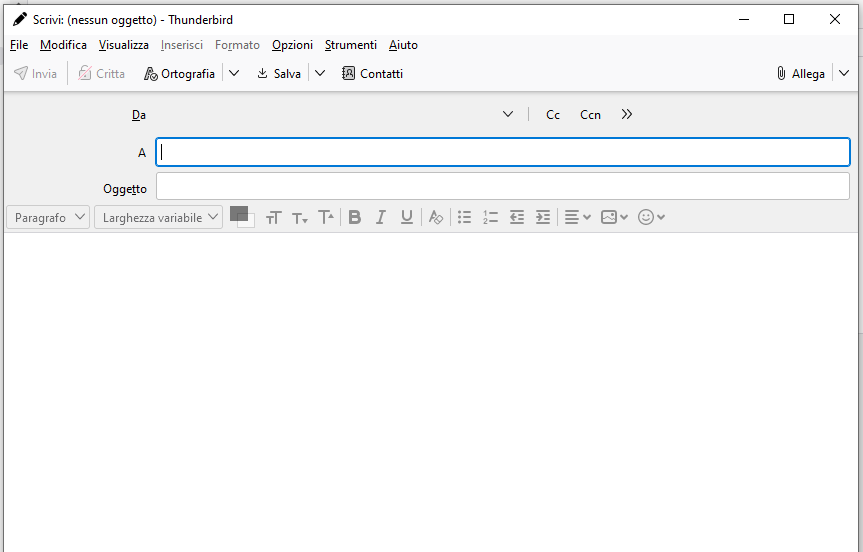This screenshot has height=552, width=863.
Task: Open the text alignment dropdown
Action: click(x=577, y=217)
